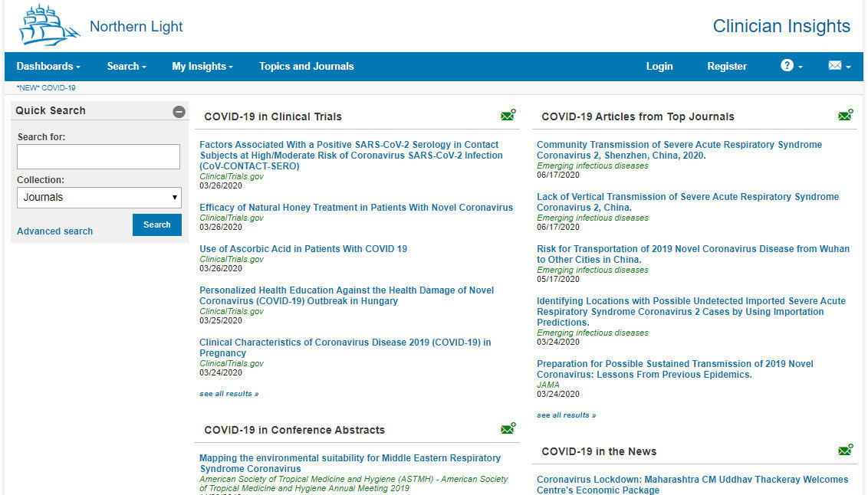Expand the Search menu in navbar
868x495 pixels.
[x=127, y=67]
